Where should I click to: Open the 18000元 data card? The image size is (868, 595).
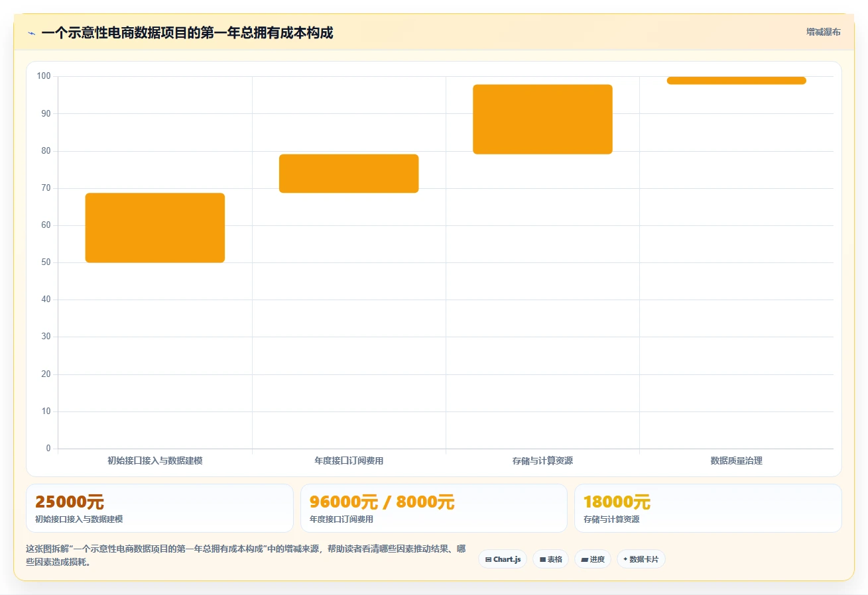coord(708,508)
